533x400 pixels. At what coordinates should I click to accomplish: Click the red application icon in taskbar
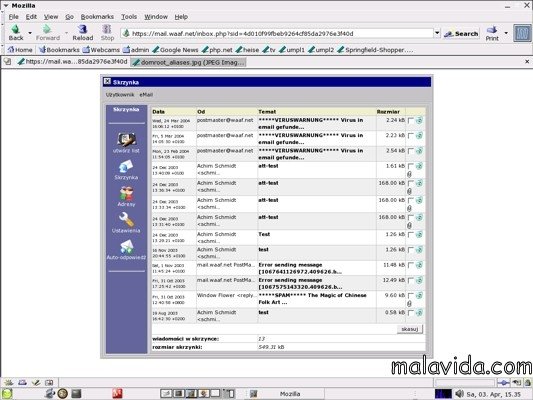pos(117,394)
